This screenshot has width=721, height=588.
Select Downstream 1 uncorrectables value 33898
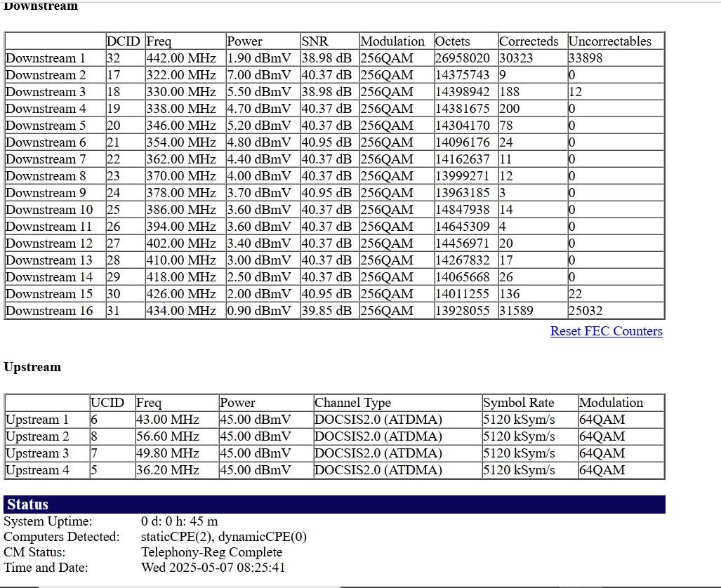point(586,58)
